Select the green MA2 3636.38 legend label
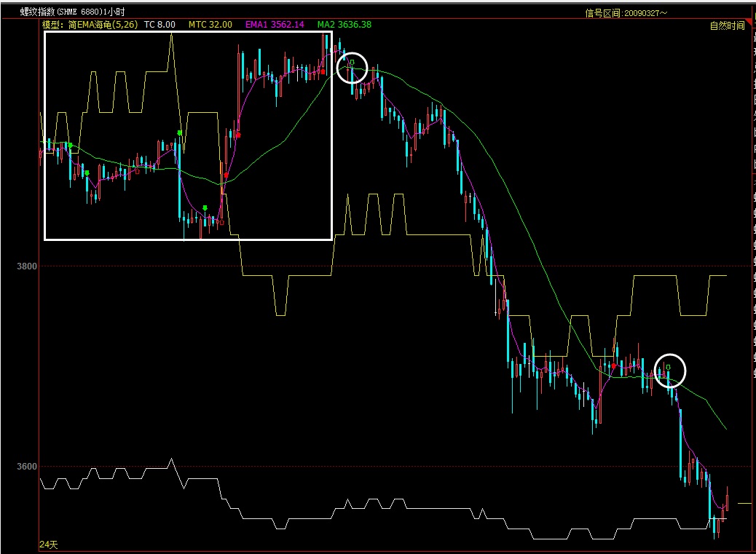The height and width of the screenshot is (554, 756). tap(344, 25)
